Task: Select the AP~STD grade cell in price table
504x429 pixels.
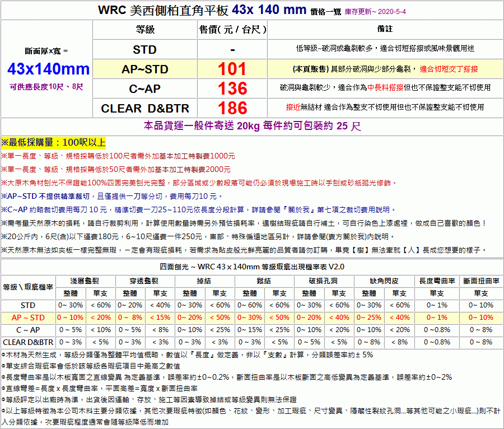Action: point(144,69)
